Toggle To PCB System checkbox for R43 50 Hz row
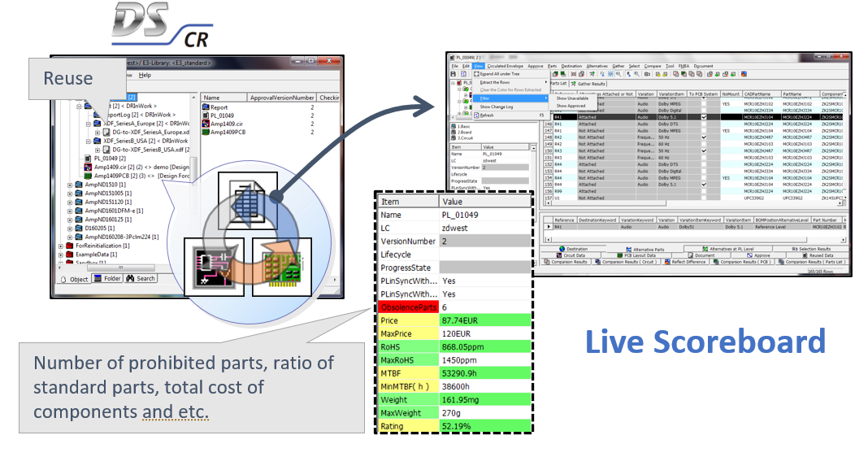 pyautogui.click(x=704, y=150)
